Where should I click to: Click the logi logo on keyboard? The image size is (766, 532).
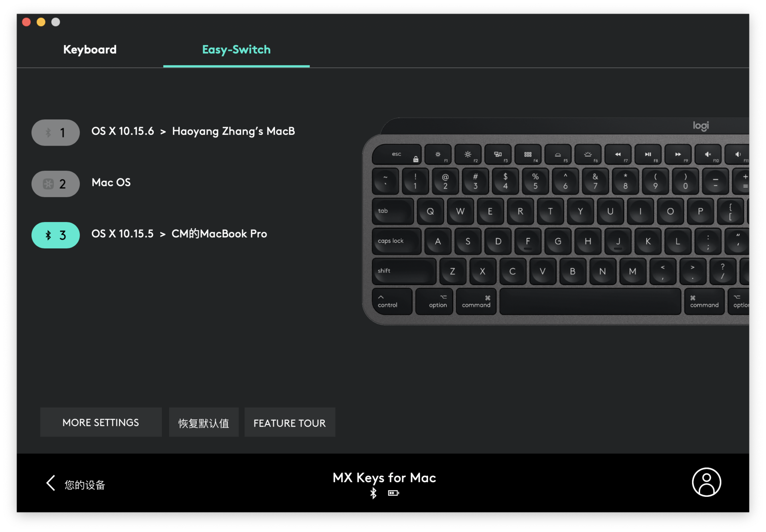coord(701,126)
